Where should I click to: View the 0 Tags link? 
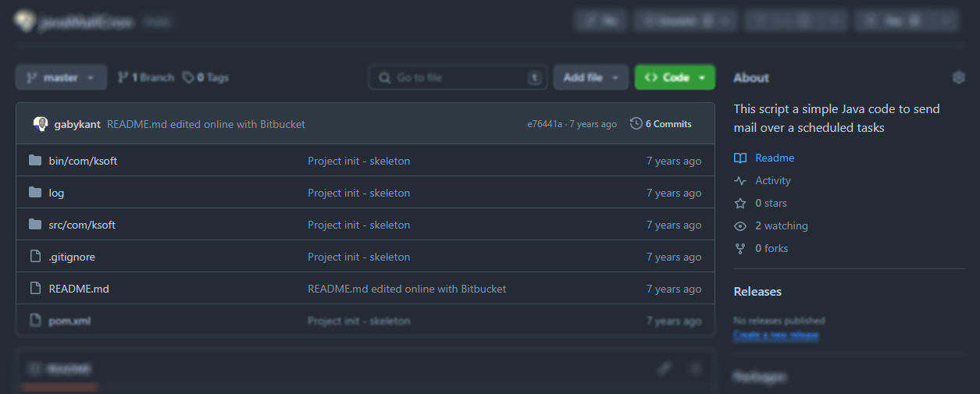point(206,78)
